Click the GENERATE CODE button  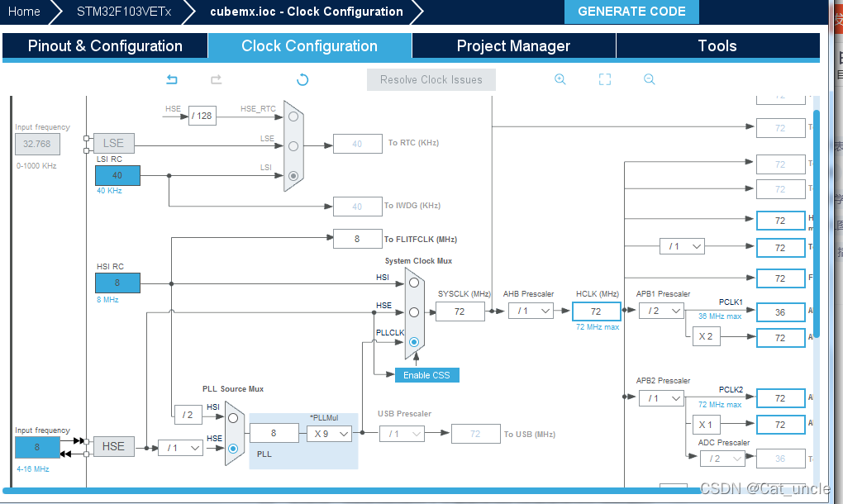(631, 12)
